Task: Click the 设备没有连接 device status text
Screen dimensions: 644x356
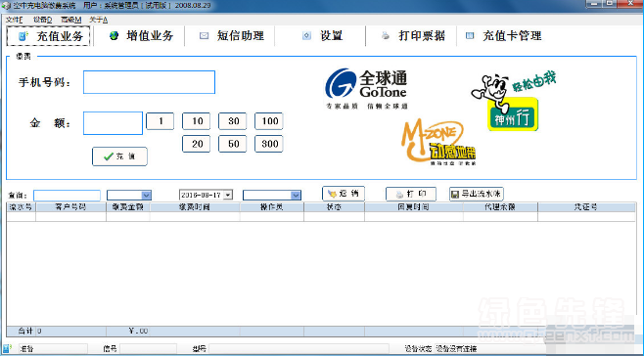Action: tap(456, 349)
